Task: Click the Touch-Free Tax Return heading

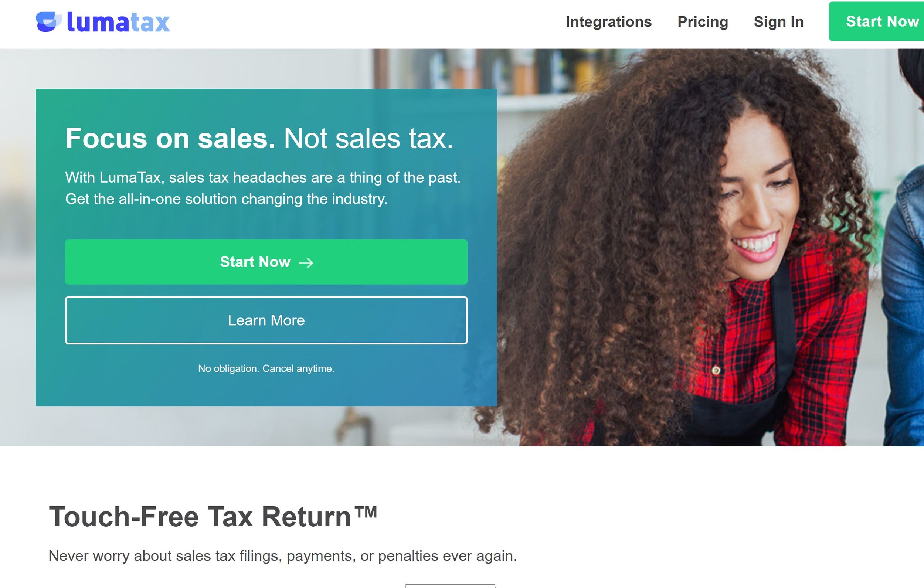Action: pyautogui.click(x=213, y=517)
